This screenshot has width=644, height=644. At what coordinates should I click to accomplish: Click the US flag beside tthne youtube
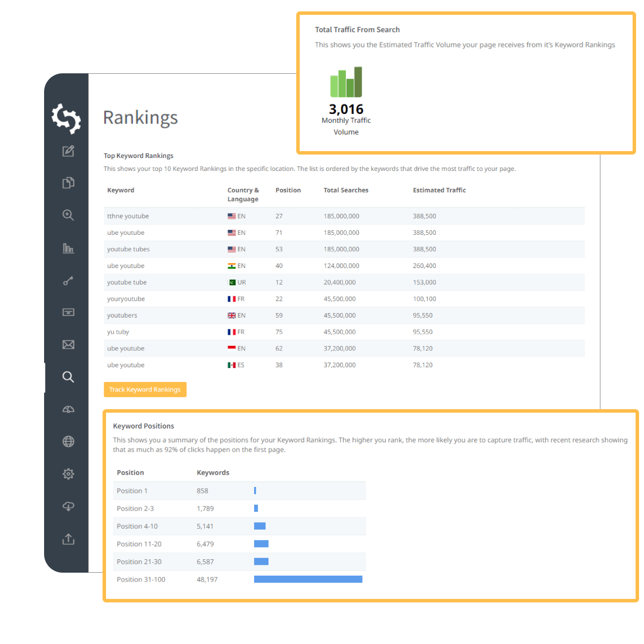tap(231, 216)
